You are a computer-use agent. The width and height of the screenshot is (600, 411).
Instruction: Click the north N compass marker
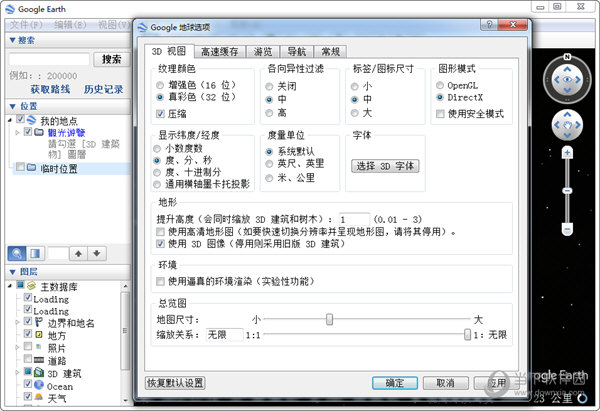coord(567,57)
